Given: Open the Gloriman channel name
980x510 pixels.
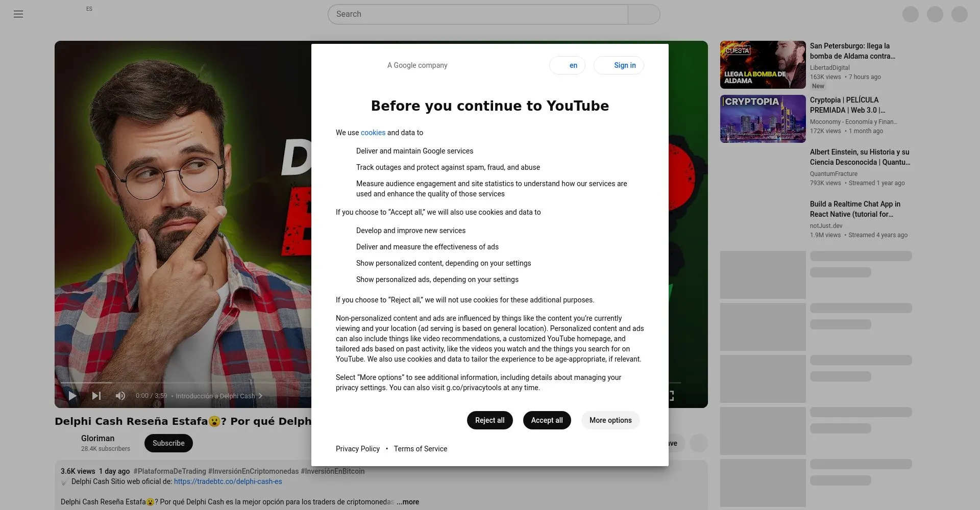Looking at the screenshot, I should [x=97, y=439].
